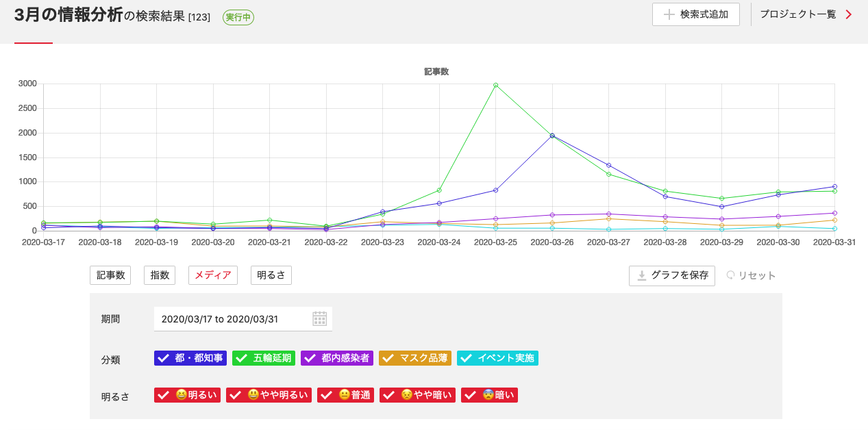
Task: Click the download icon on グラフを保存
Action: click(x=642, y=276)
